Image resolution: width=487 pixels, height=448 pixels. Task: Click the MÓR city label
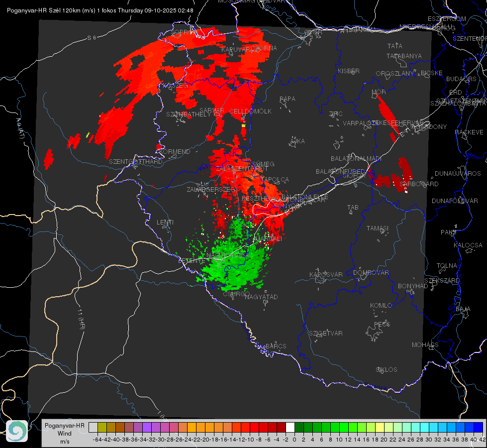tap(379, 92)
